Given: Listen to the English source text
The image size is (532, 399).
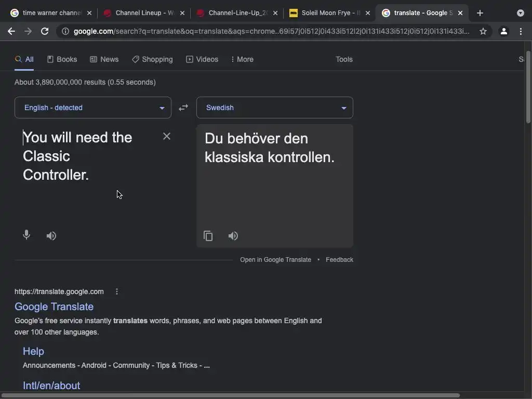Looking at the screenshot, I should coord(51,235).
